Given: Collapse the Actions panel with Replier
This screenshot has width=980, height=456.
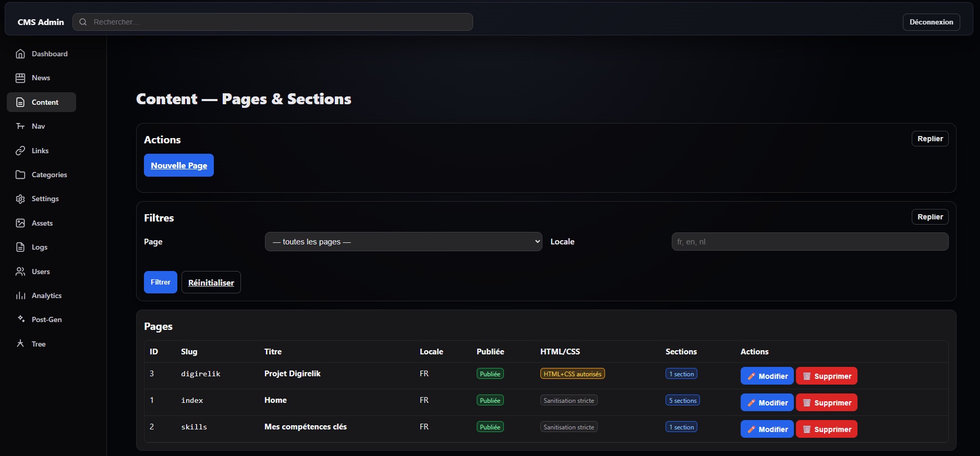Looking at the screenshot, I should tap(929, 139).
